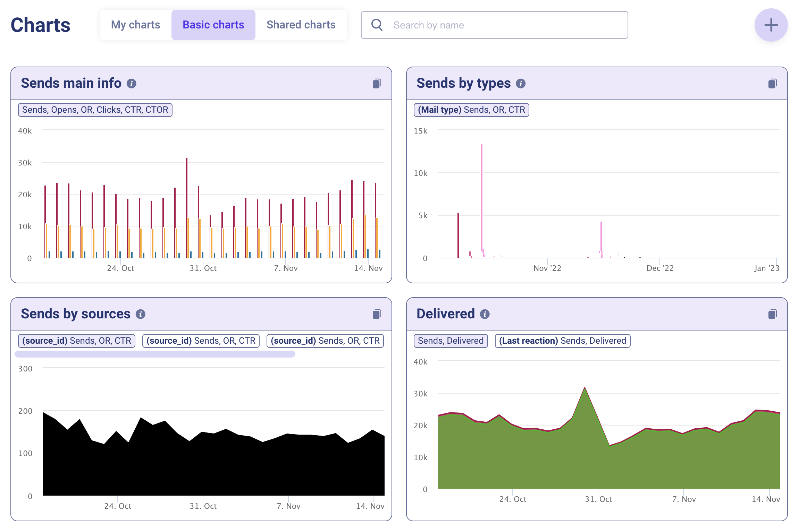The image size is (799, 532).
Task: Select 'Sends, Opens, OR, Clicks, CTR, CTOR' chip
Action: [95, 110]
